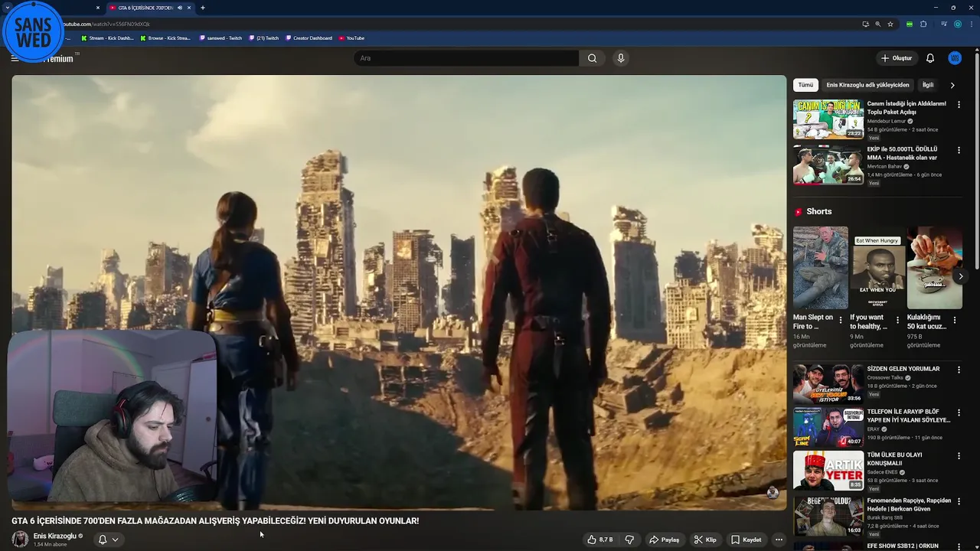Image resolution: width=980 pixels, height=551 pixels.
Task: Open the tab list dropdown arrow in browser
Action: click(x=8, y=8)
